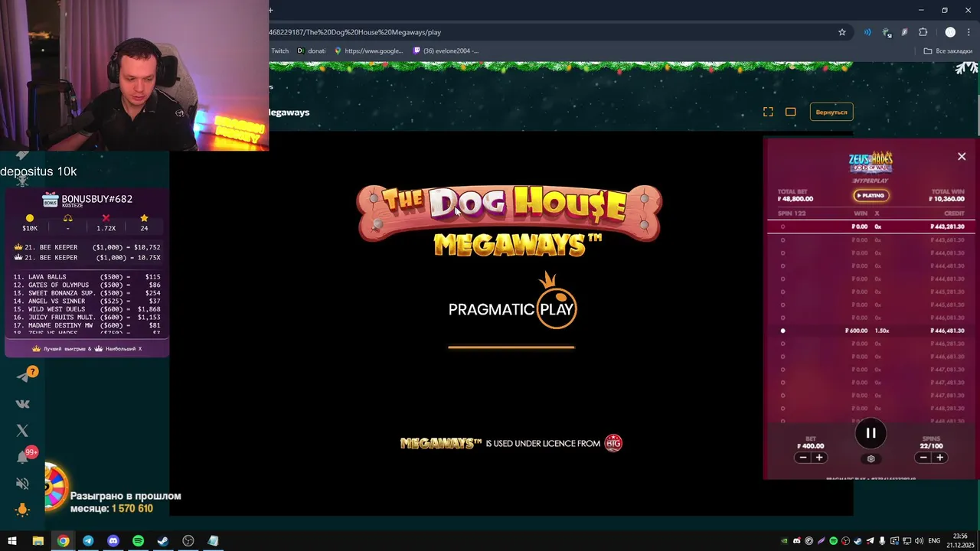Open File Explorer from taskbar

click(38, 541)
